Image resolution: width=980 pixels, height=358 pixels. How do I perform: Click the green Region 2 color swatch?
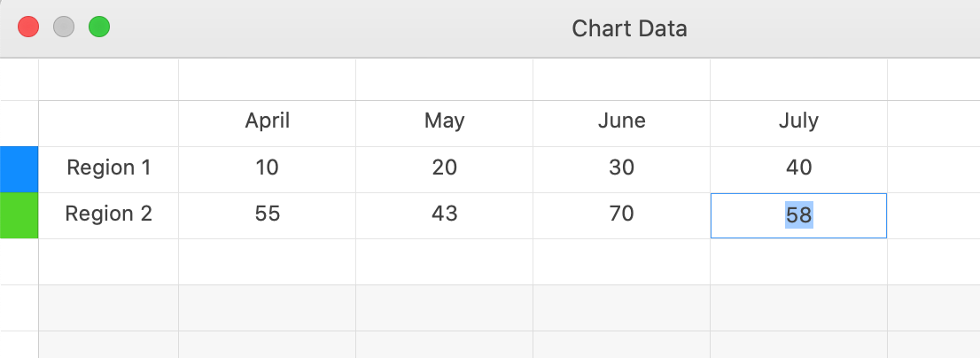coord(19,215)
